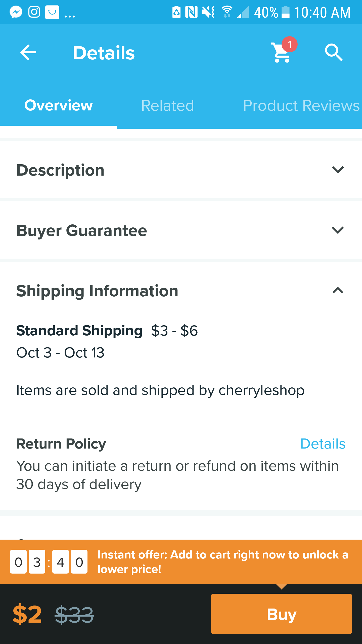Open the shopping cart
The height and width of the screenshot is (644, 362).
pos(282,52)
